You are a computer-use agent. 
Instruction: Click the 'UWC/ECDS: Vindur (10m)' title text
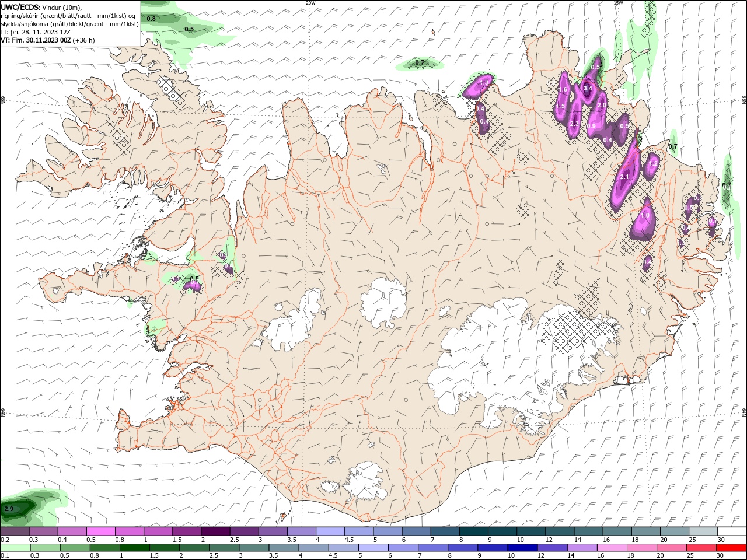(41, 7)
